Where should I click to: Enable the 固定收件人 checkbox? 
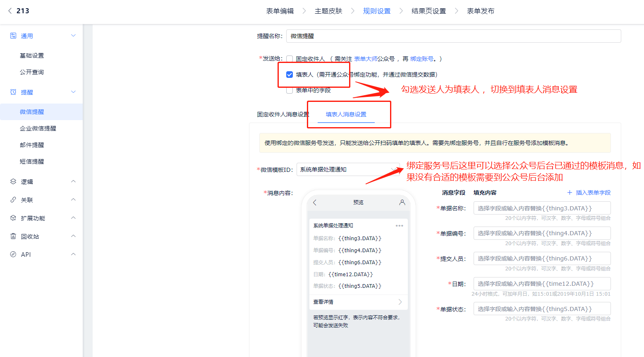tap(290, 59)
